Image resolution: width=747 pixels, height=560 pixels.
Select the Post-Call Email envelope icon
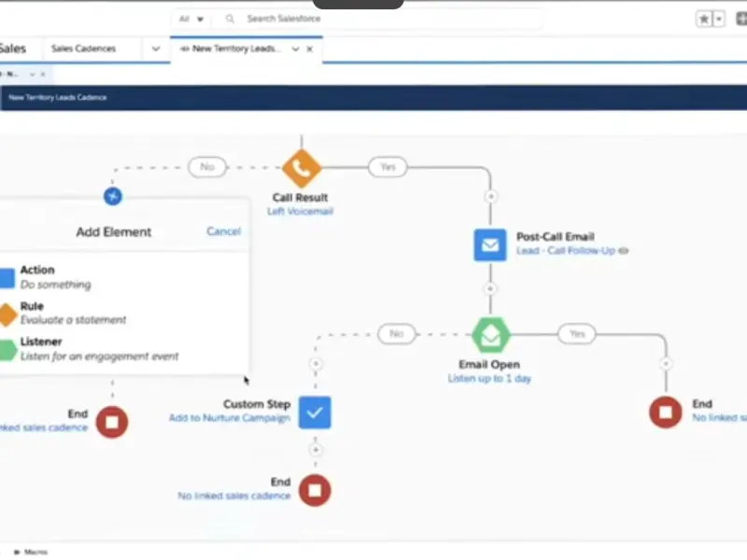(489, 245)
